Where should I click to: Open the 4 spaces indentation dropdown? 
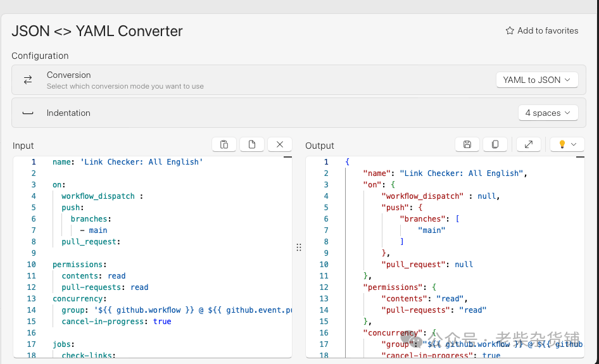coord(548,113)
